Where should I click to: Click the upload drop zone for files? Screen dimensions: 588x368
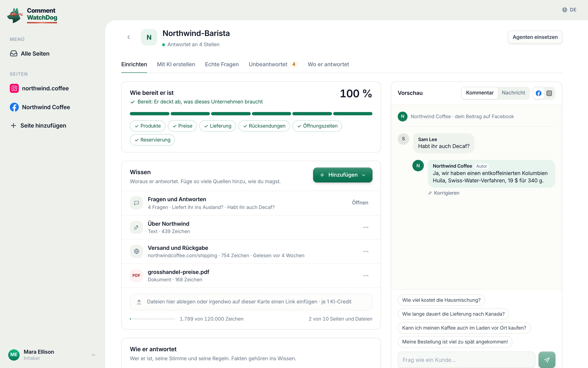251,302
